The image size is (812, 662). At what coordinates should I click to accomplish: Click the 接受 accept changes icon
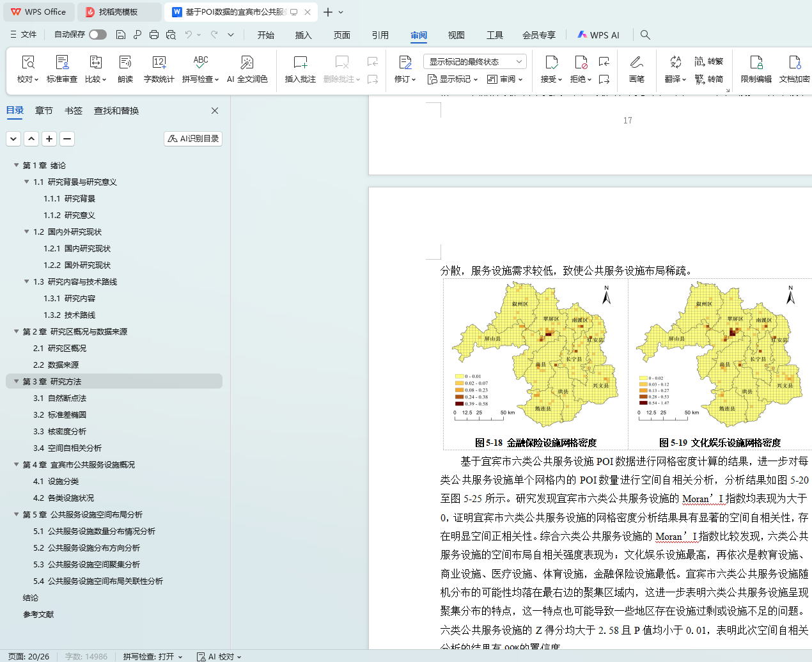point(551,63)
